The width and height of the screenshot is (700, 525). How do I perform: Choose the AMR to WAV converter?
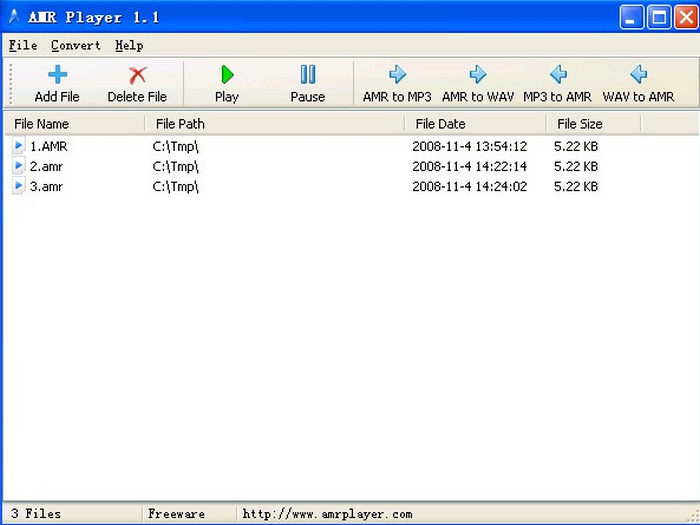pyautogui.click(x=477, y=83)
